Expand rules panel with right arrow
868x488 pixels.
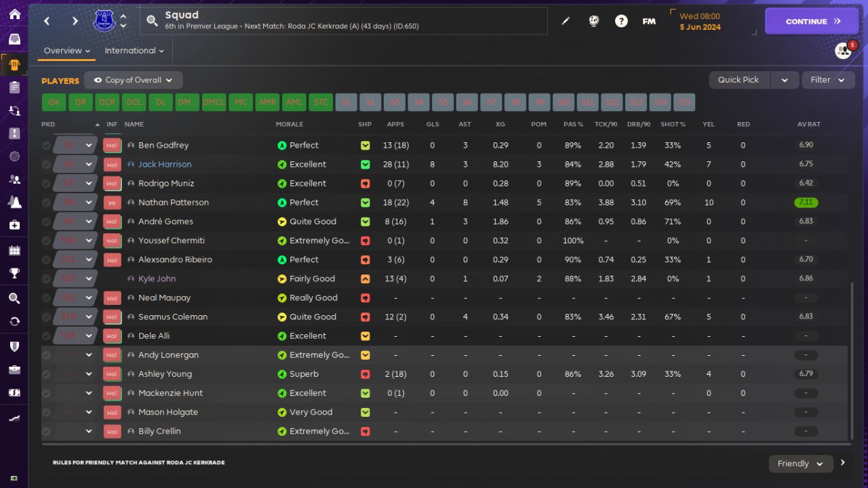tap(843, 463)
